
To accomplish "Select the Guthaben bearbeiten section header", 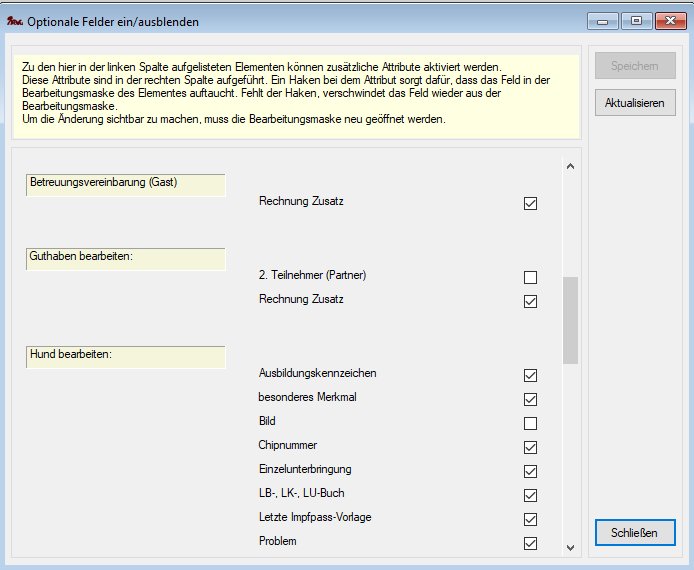I will (x=124, y=258).
